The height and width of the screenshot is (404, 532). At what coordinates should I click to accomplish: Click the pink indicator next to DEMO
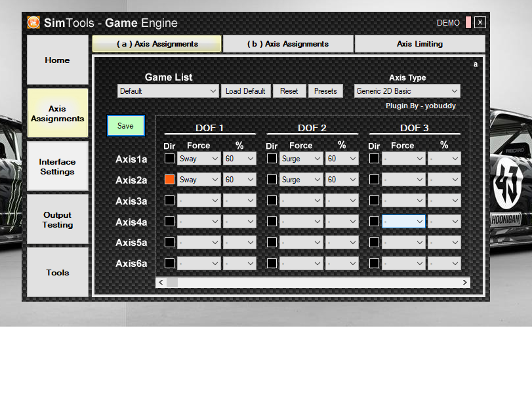(x=468, y=23)
